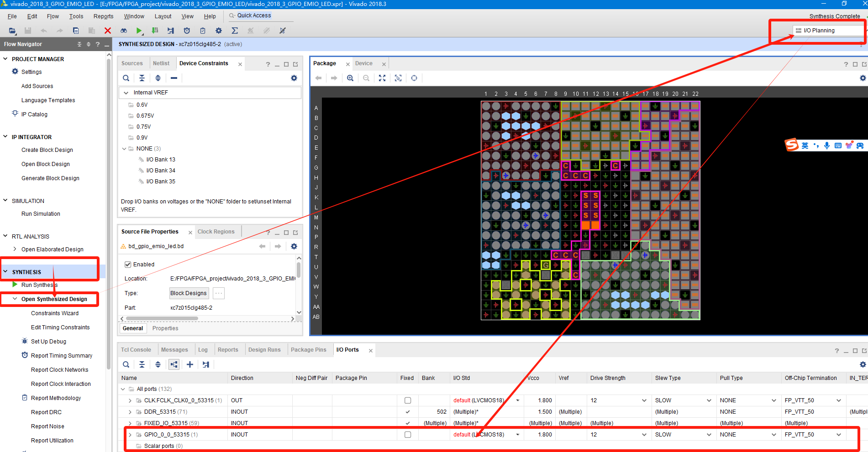Zoom in on Package view
Image resolution: width=868 pixels, height=452 pixels.
pyautogui.click(x=350, y=78)
